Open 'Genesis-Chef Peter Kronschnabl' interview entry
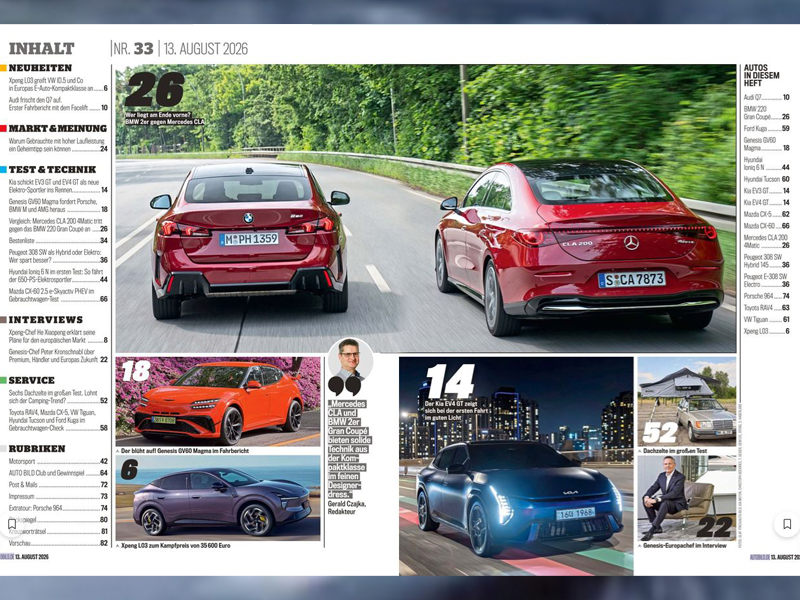 (58, 356)
